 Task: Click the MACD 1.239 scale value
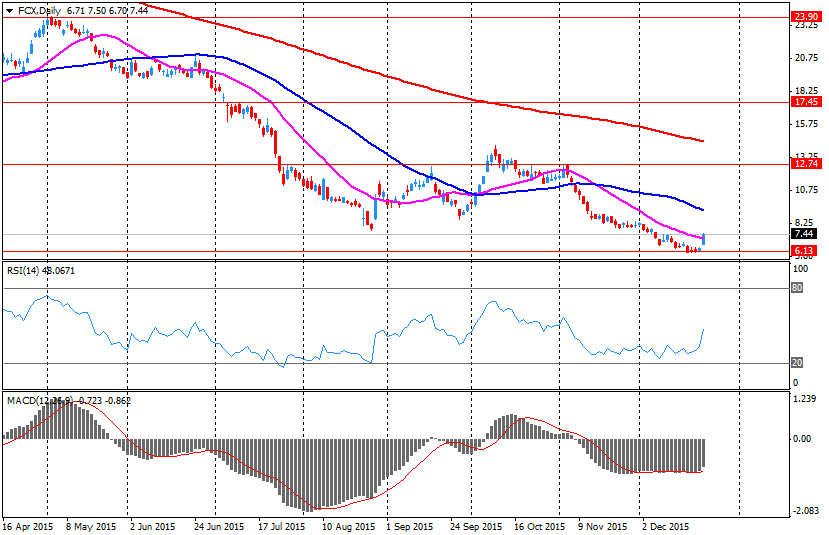[x=805, y=399]
